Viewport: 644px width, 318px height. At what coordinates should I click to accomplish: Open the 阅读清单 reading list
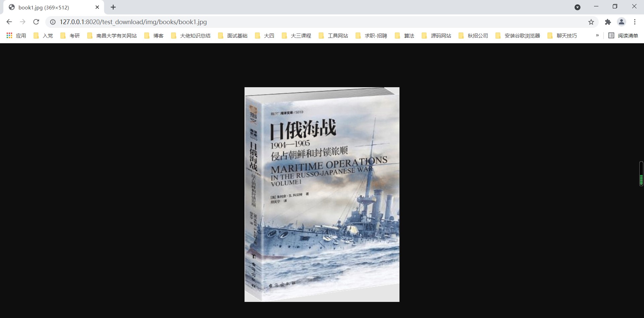(x=623, y=36)
